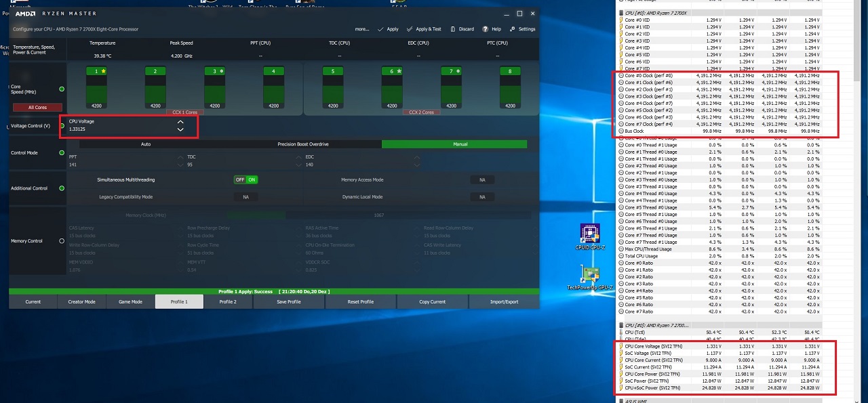Select the Core #7 Clock (perf #4) row
The width and height of the screenshot is (868, 403).
(719, 125)
